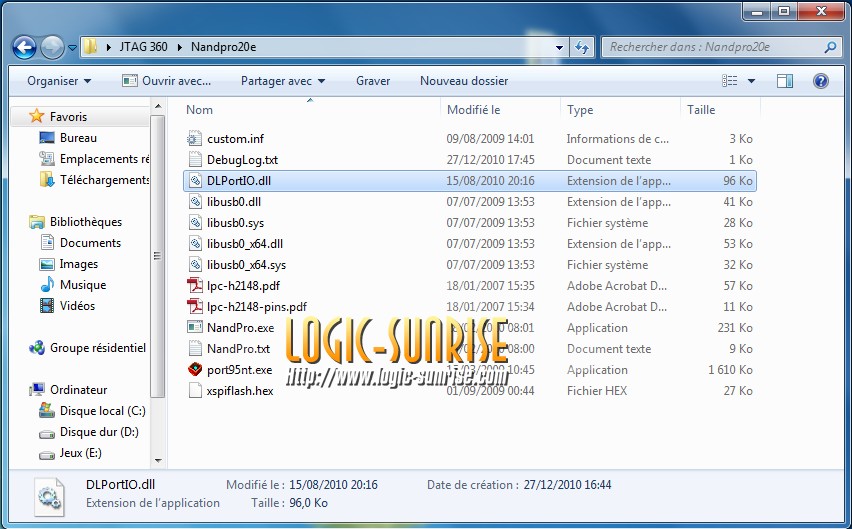The height and width of the screenshot is (529, 852).
Task: Click the magnifier search icon
Action: tap(830, 47)
